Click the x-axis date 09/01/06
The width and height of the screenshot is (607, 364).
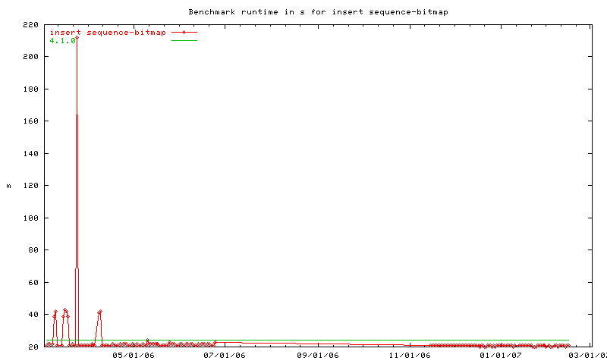[318, 355]
